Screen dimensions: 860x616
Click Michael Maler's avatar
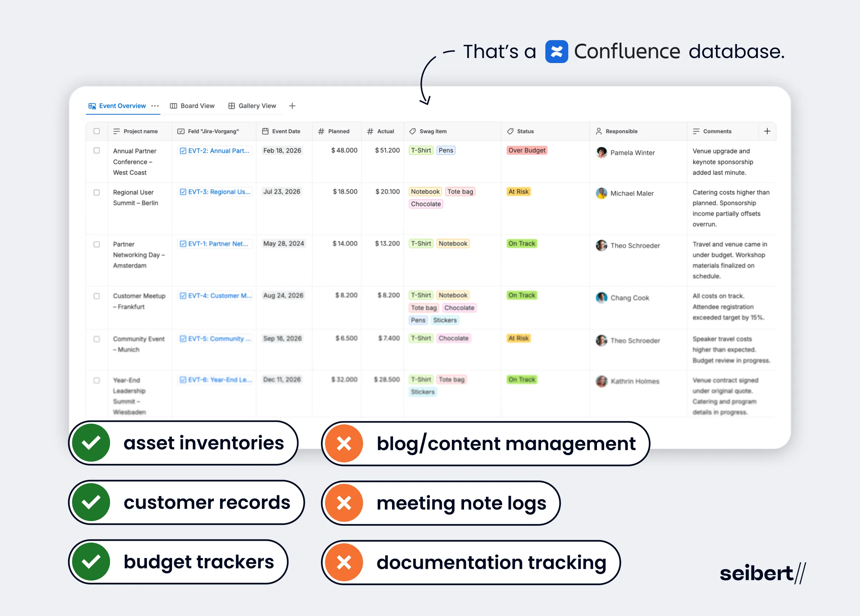[x=601, y=193]
